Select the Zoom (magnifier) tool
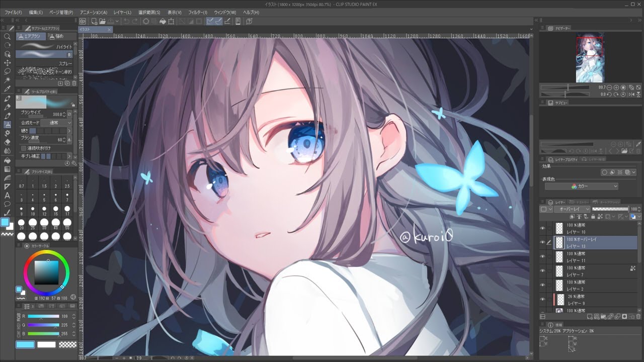 coord(8,37)
